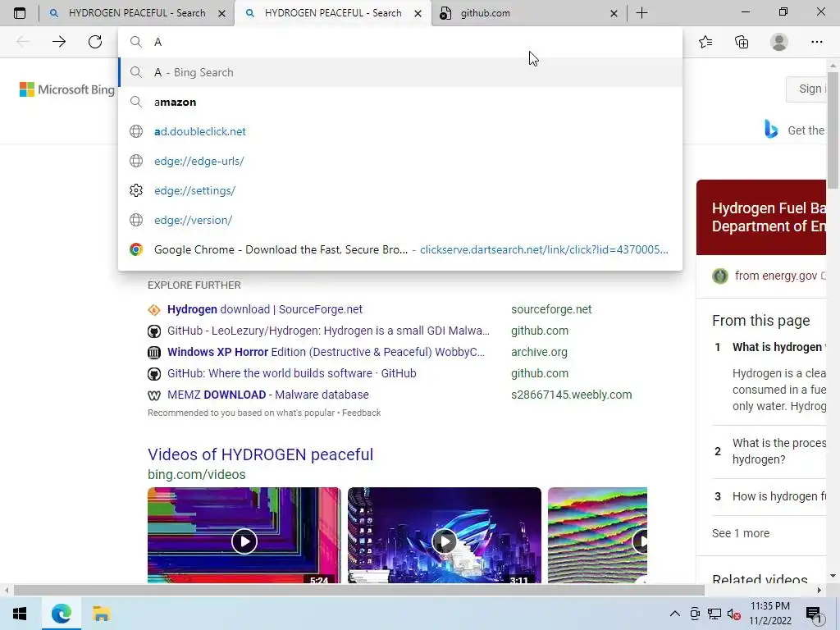This screenshot has height=630, width=840.
Task: Open a new tab with plus button
Action: tap(641, 13)
